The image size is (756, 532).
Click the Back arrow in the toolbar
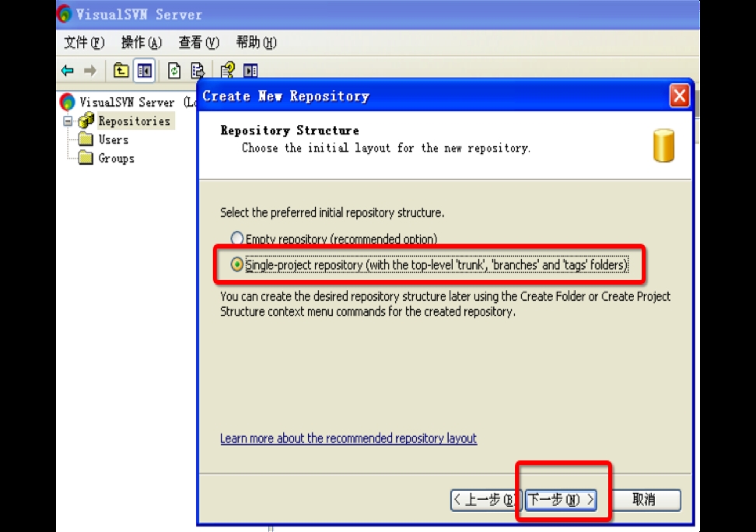(68, 71)
